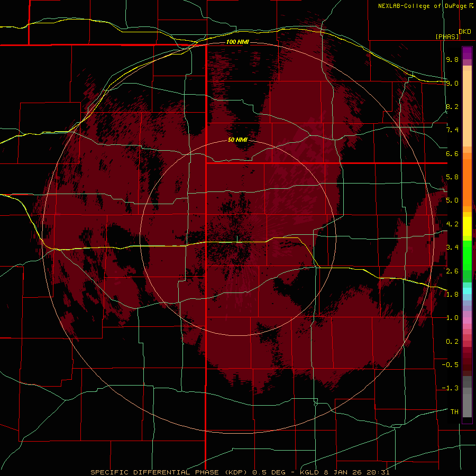Click the 0.2 scale value
This screenshot has width=476, height=476.
pos(452,342)
